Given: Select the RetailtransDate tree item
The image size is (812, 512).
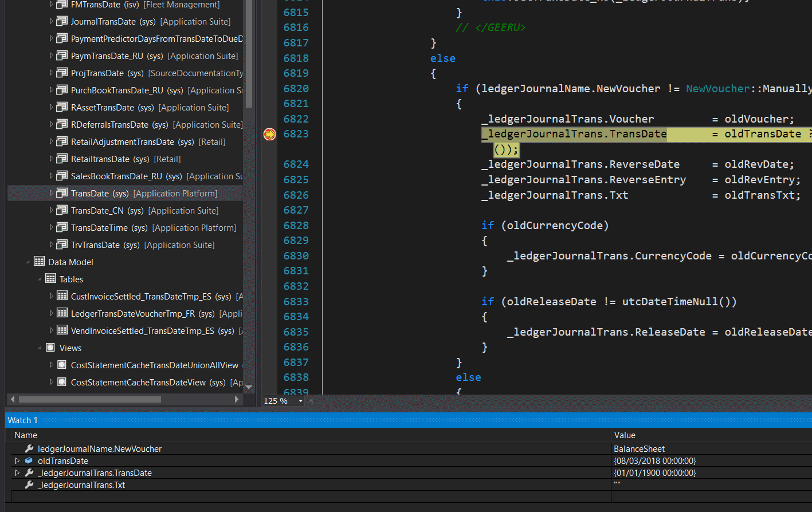Looking at the screenshot, I should [x=125, y=159].
